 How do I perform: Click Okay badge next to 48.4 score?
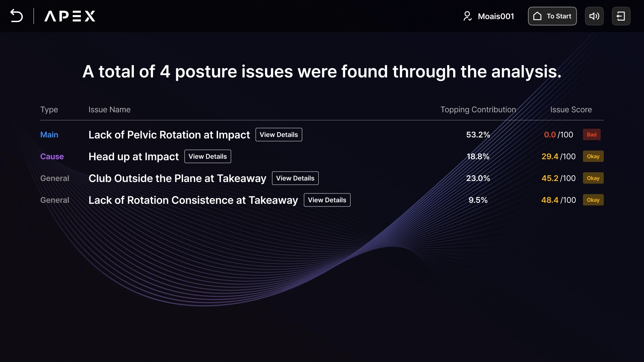pos(593,200)
